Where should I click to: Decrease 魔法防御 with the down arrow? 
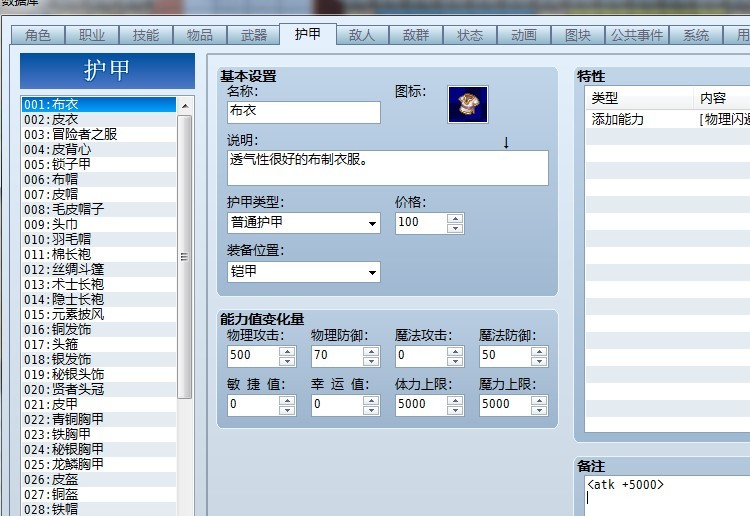pos(539,362)
